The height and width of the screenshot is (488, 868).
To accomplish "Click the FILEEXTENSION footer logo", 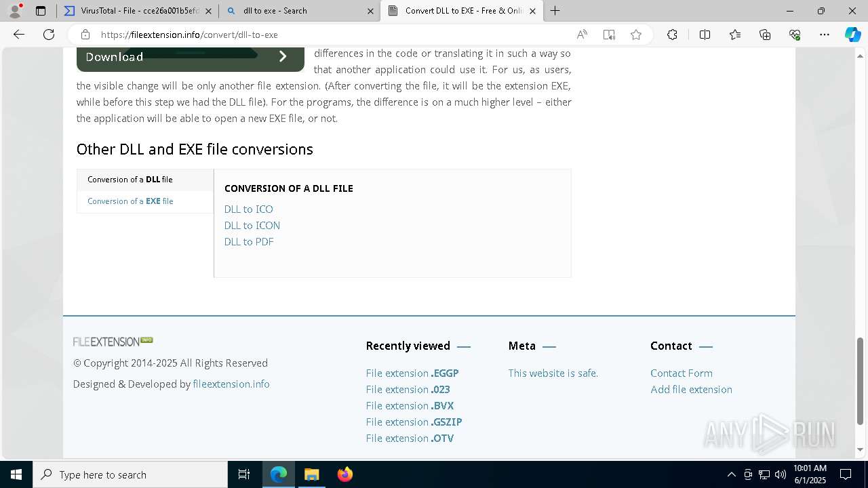I will coord(113,342).
